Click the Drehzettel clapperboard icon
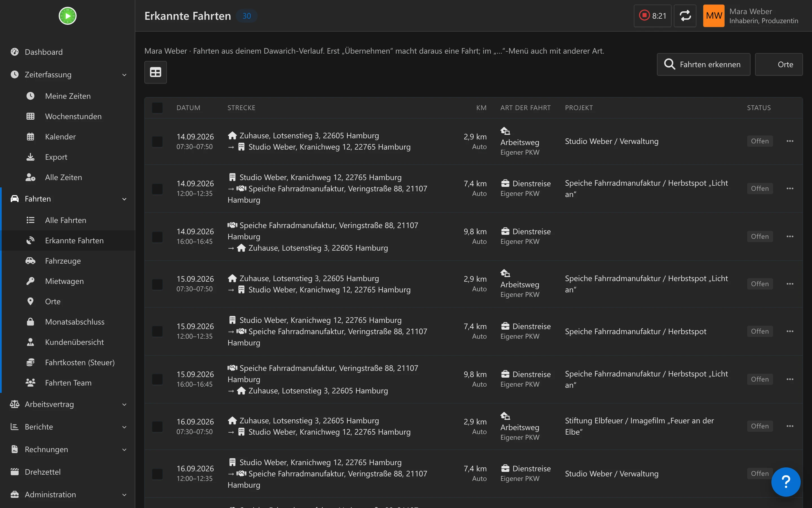 (x=14, y=472)
